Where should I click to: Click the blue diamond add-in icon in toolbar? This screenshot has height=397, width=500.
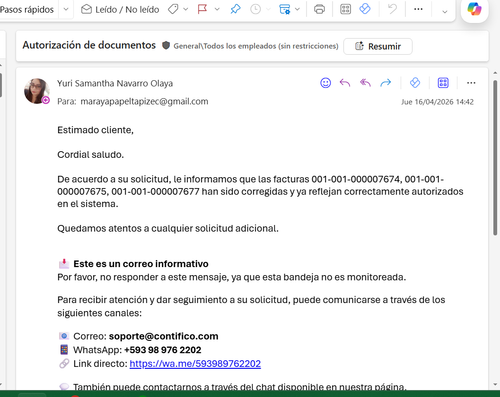pos(365,9)
